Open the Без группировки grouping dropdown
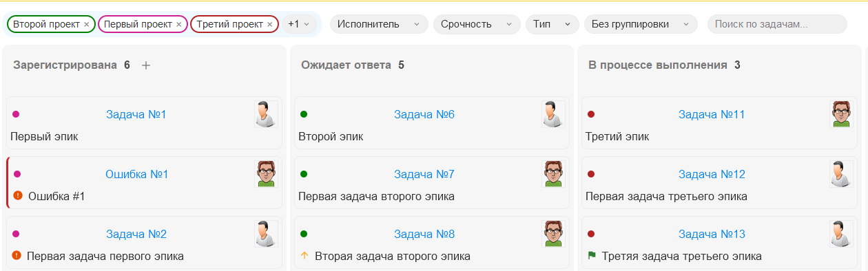 click(x=641, y=24)
